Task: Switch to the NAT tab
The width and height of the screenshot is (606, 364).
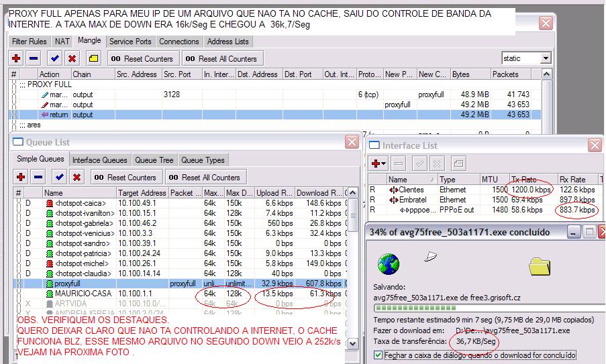Action: point(62,42)
